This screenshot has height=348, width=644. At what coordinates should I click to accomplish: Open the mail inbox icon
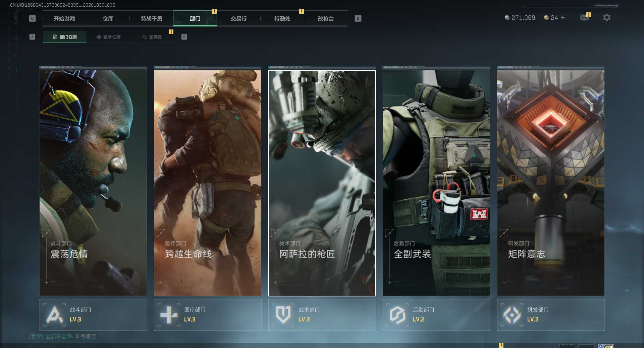[585, 17]
